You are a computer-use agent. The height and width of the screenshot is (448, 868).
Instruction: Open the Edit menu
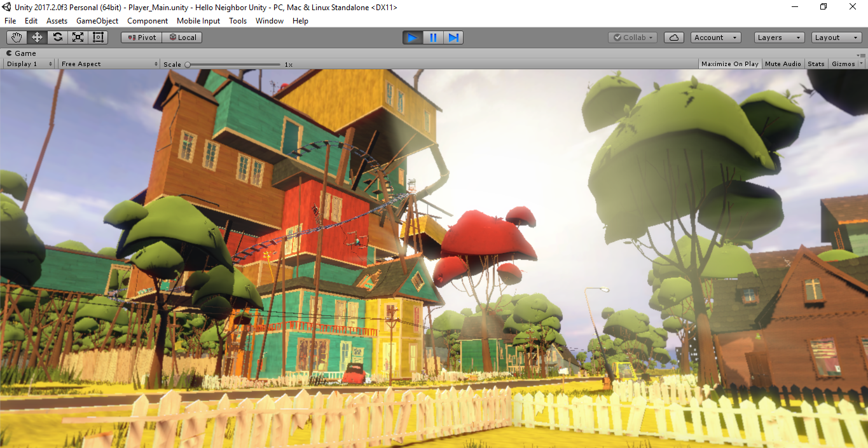[31, 21]
